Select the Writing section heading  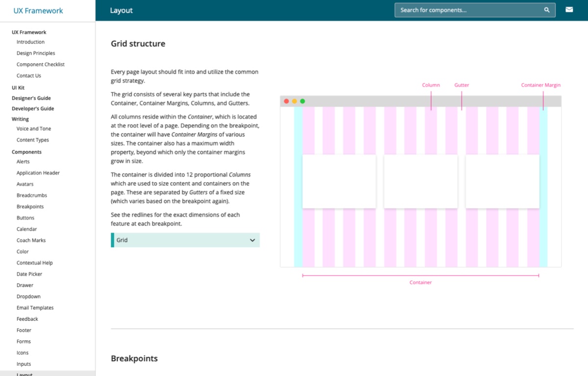(20, 119)
